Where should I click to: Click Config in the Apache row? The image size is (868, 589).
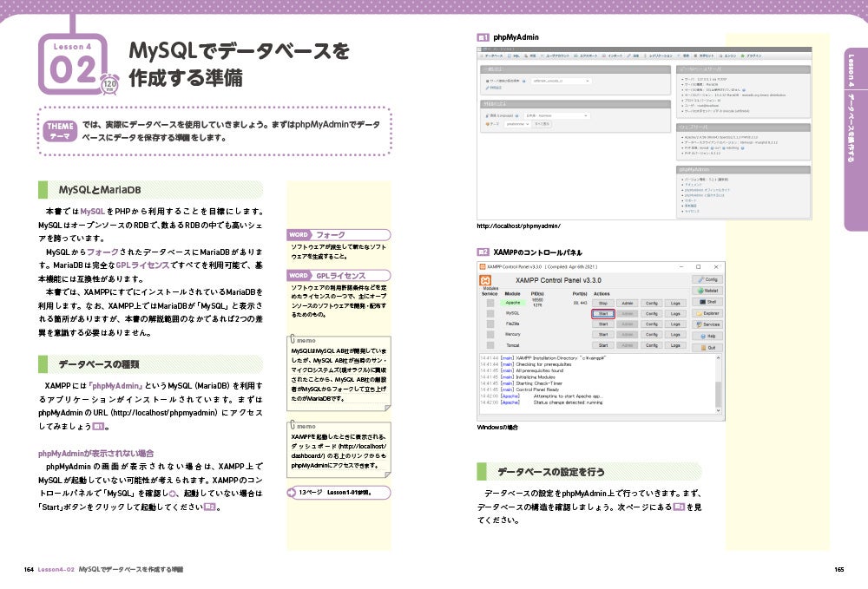coord(652,303)
